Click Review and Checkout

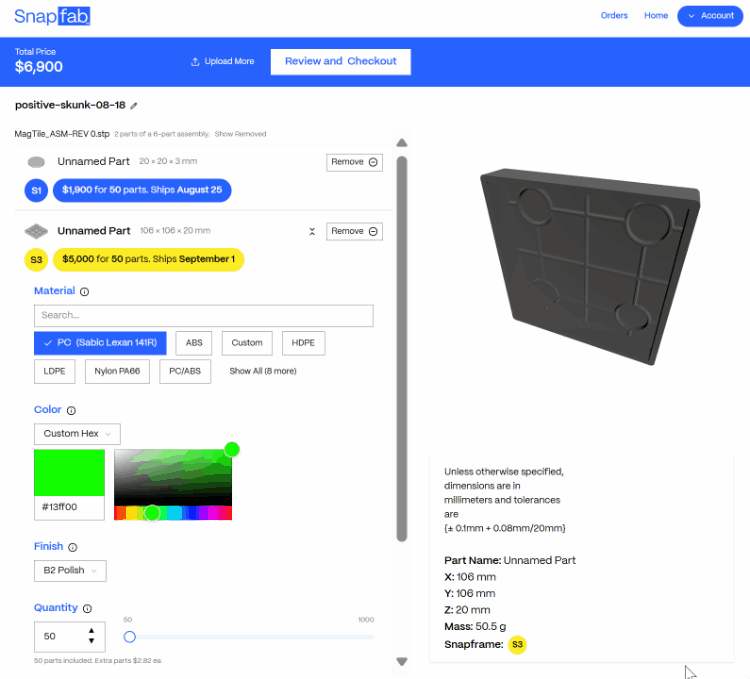click(341, 62)
